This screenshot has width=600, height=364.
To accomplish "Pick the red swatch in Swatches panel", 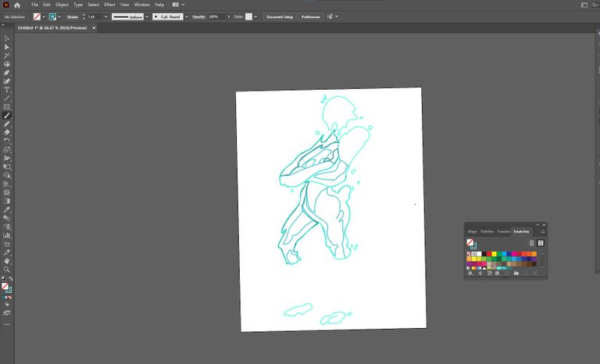I will click(x=489, y=254).
